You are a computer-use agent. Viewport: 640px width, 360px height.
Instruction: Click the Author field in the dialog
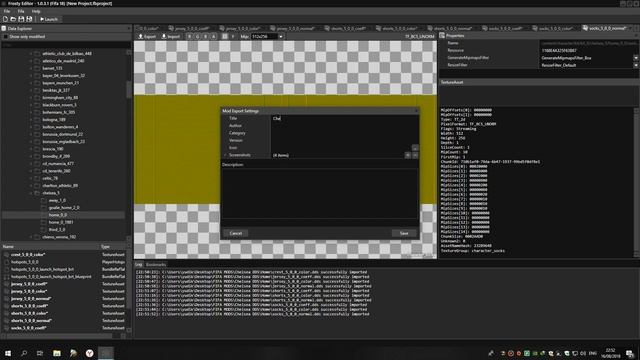click(x=345, y=126)
